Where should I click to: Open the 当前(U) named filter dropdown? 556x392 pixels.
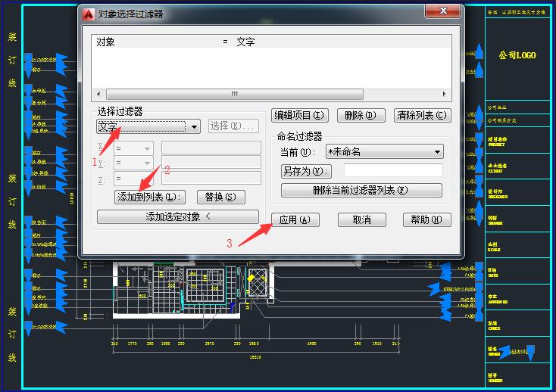coord(384,151)
